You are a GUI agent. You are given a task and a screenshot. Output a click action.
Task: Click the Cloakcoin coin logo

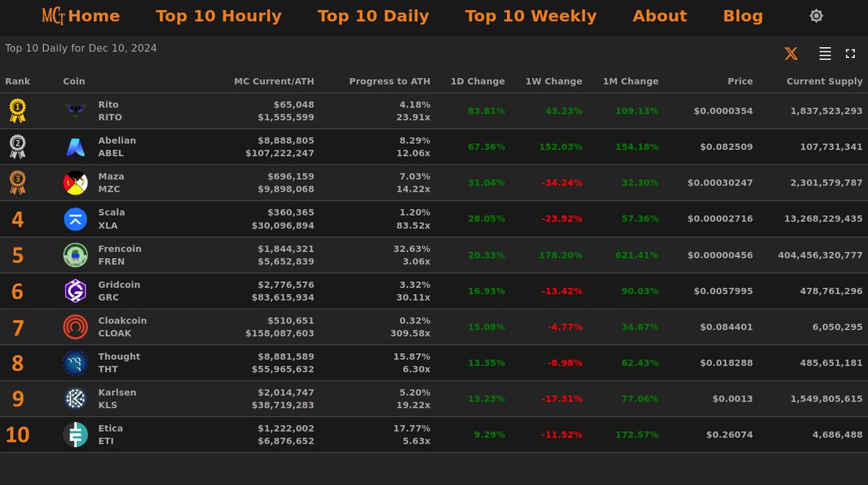pyautogui.click(x=75, y=327)
